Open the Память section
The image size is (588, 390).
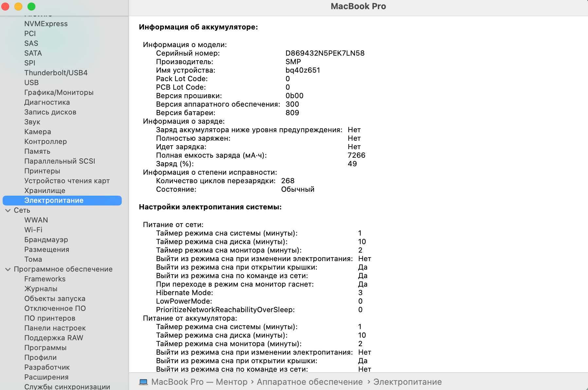37,151
